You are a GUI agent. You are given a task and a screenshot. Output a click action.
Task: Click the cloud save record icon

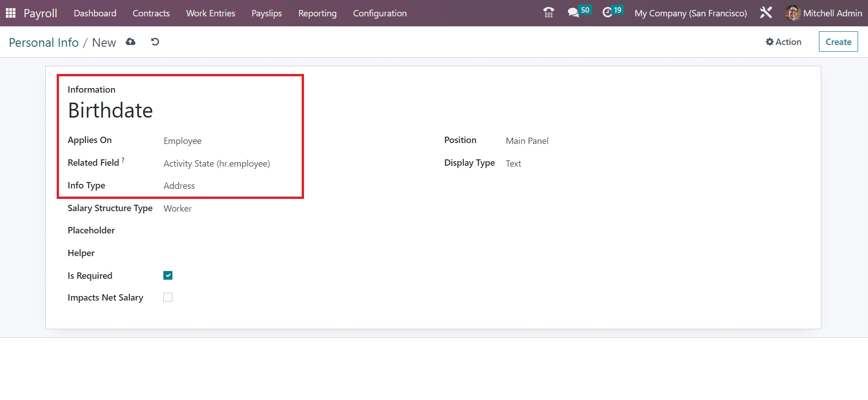(x=131, y=42)
